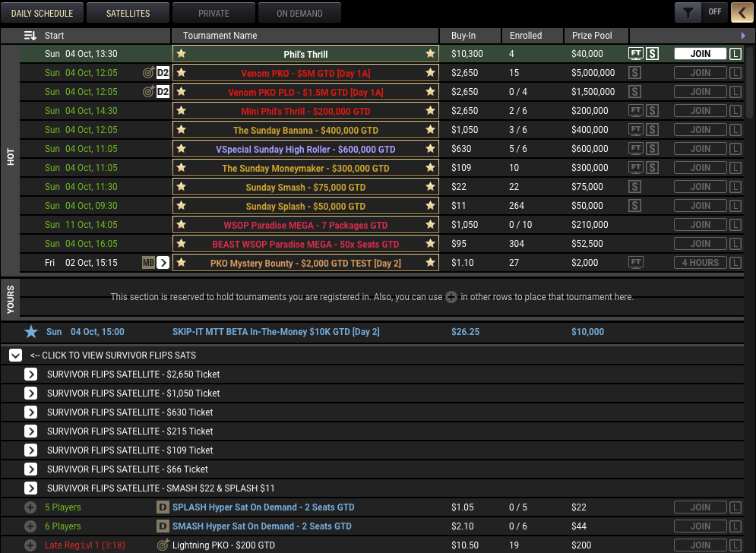Click the FT icon in PKO Mystery Bounty row
Screen dimensions: 756x553
click(x=636, y=262)
